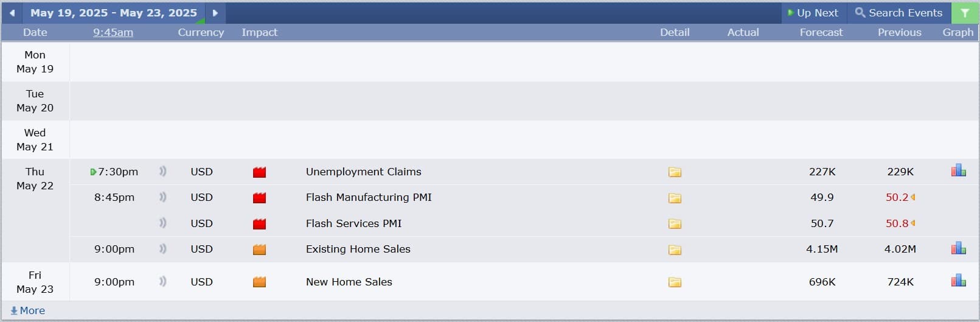980x322 pixels.
Task: Show graph for Existing Home Sales
Action: (x=958, y=248)
